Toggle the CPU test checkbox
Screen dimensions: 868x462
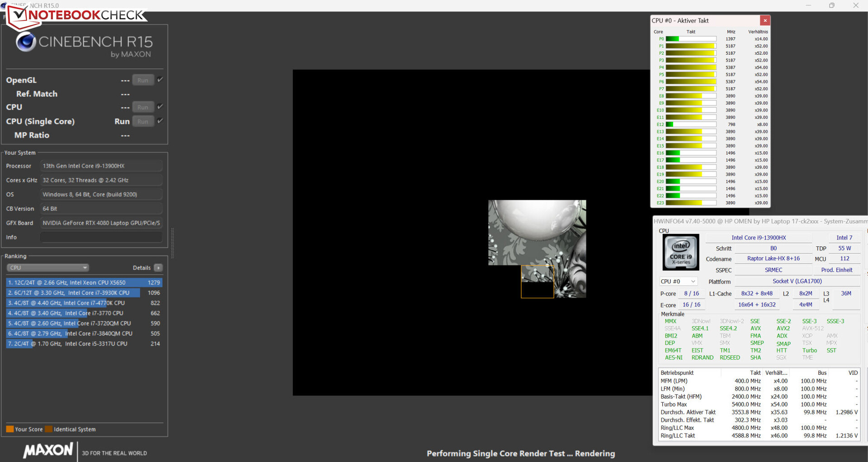pos(160,107)
